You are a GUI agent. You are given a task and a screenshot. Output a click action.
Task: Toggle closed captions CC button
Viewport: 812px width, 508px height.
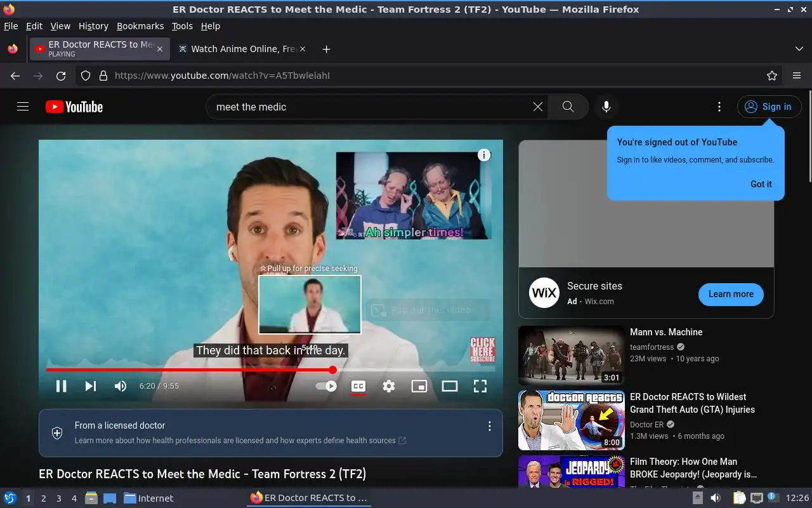coord(358,386)
